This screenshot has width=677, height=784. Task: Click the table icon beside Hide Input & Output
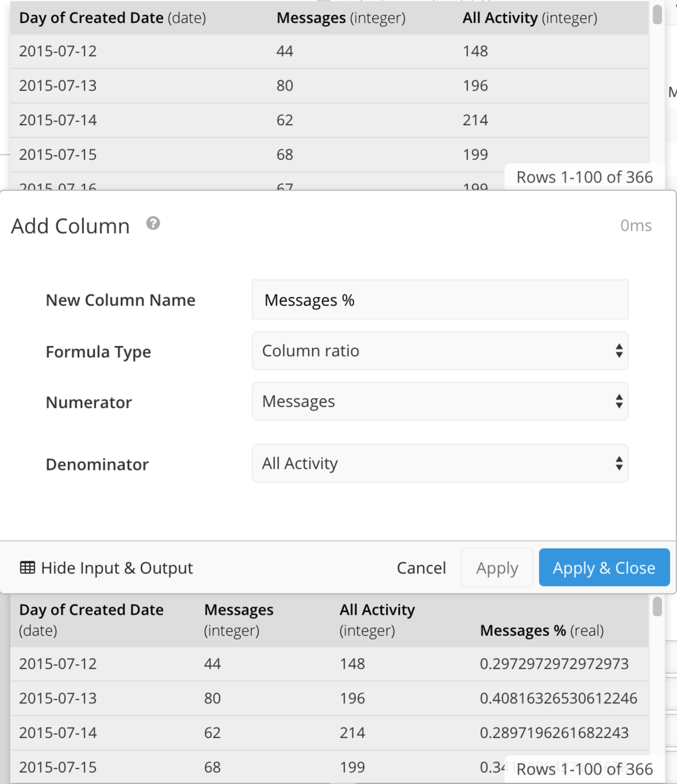tap(28, 567)
